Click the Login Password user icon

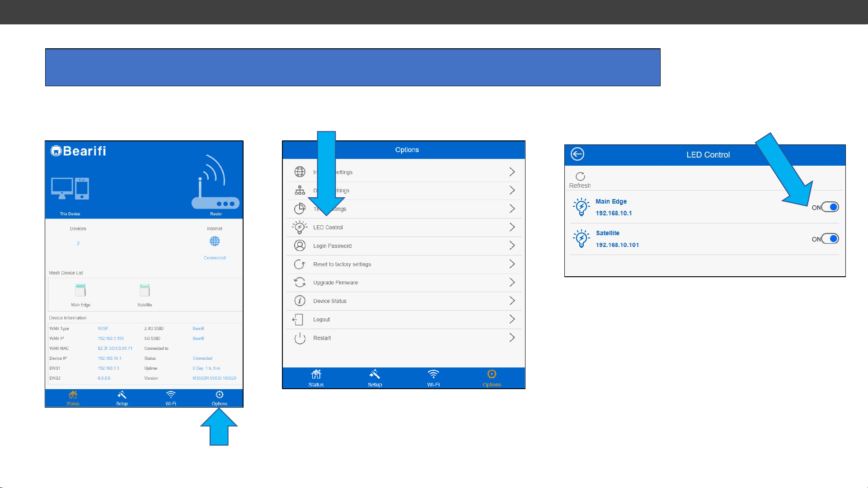pos(300,246)
